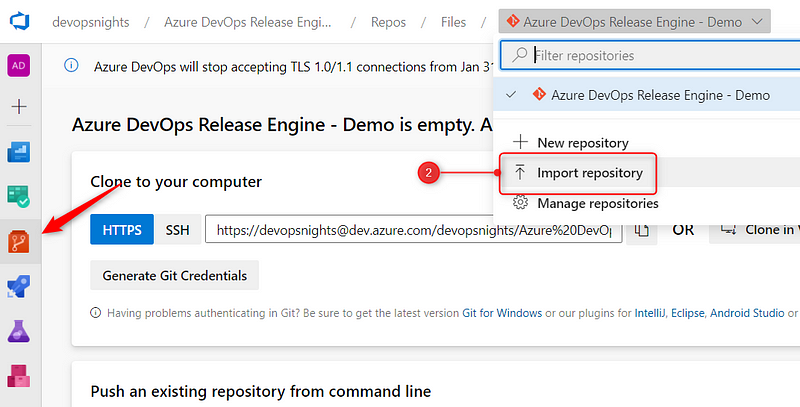Image resolution: width=800 pixels, height=407 pixels.
Task: Click the Azure DevOps logo icon
Action: (20, 21)
